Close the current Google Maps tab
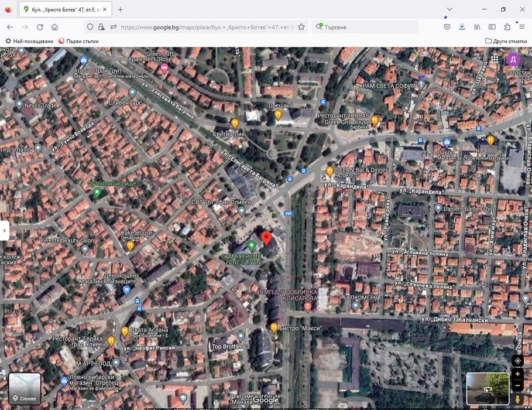Screen dimensions: 532x410 point(105,9)
